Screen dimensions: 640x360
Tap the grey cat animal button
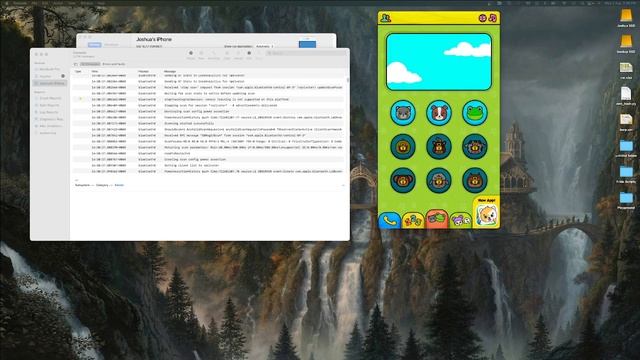(403, 113)
